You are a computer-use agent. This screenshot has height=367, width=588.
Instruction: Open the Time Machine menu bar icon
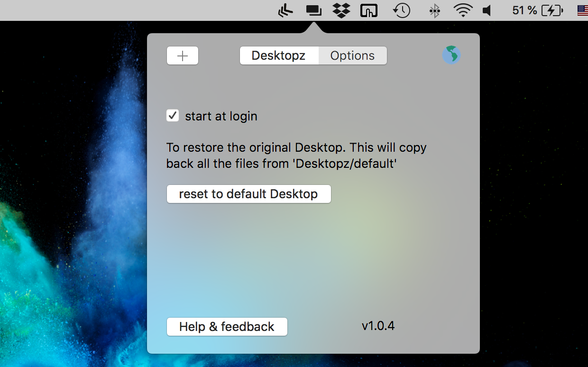point(402,10)
